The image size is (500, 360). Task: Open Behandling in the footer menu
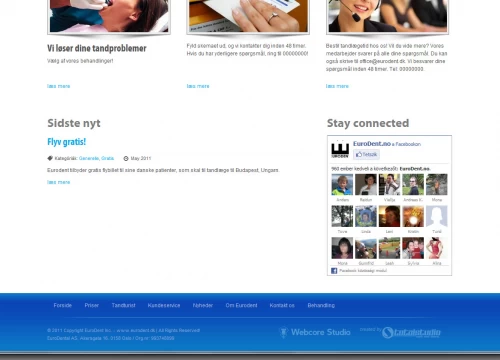point(321,305)
